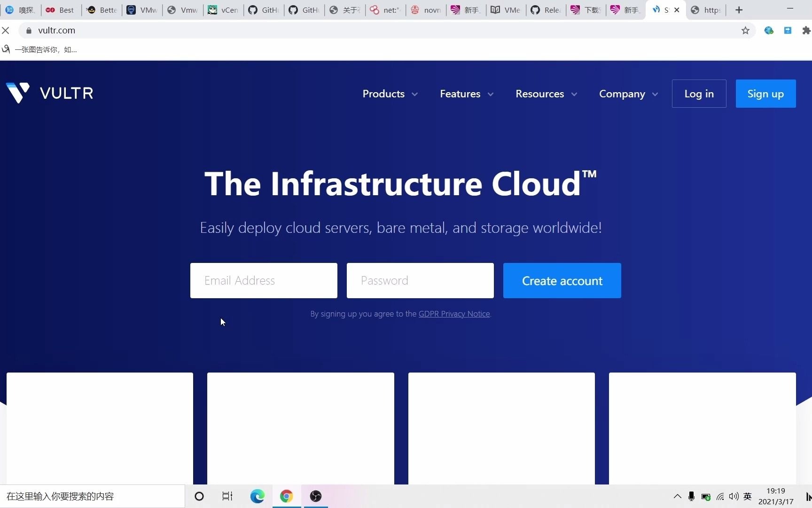Open the volume speaker tray icon
Viewport: 812px width, 508px height.
(734, 496)
